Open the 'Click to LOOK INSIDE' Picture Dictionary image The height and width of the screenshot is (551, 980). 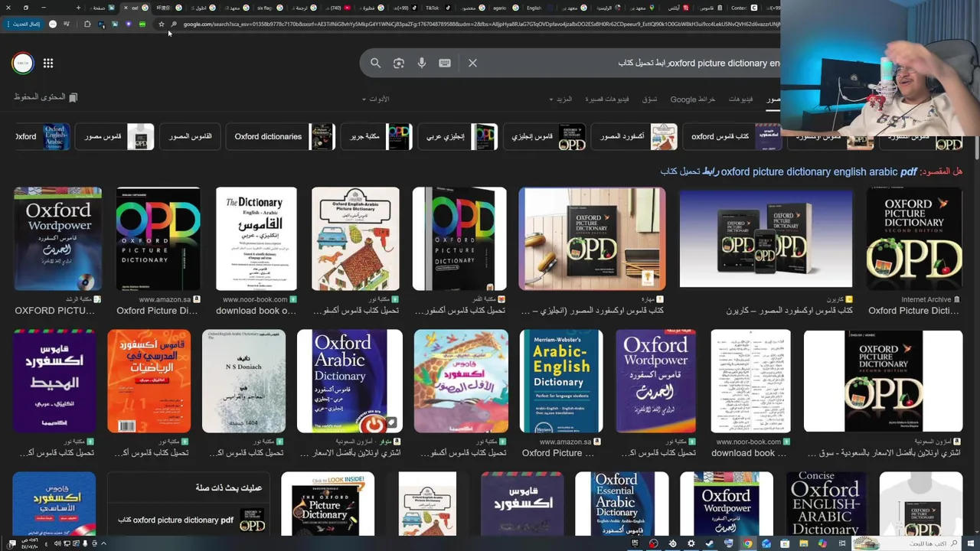coord(328,504)
